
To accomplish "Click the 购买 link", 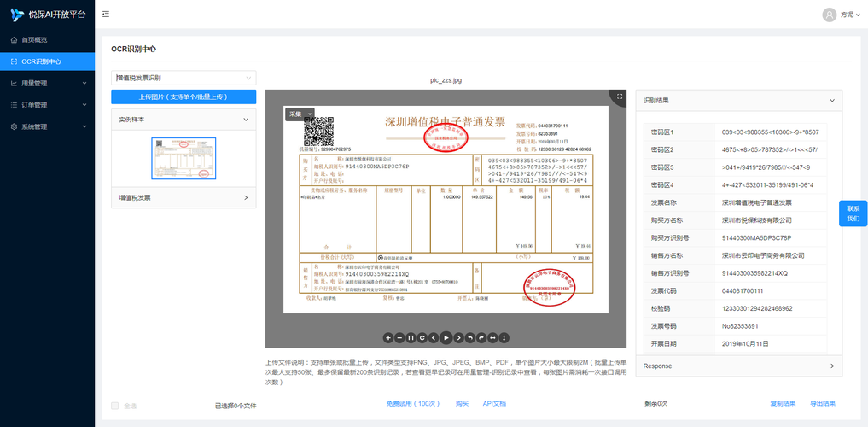I will click(x=463, y=403).
